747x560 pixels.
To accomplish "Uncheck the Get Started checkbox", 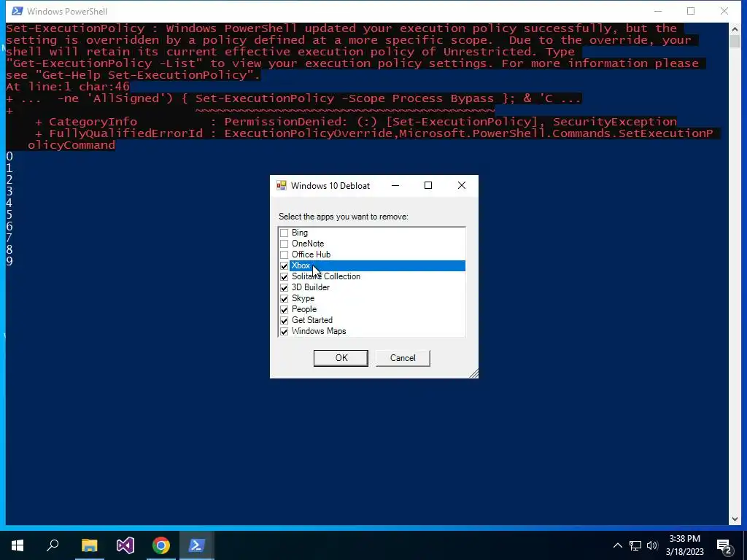I will pyautogui.click(x=284, y=321).
